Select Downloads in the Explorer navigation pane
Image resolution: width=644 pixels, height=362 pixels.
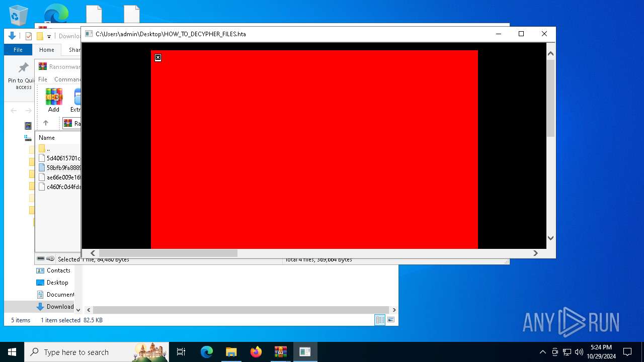click(55, 307)
